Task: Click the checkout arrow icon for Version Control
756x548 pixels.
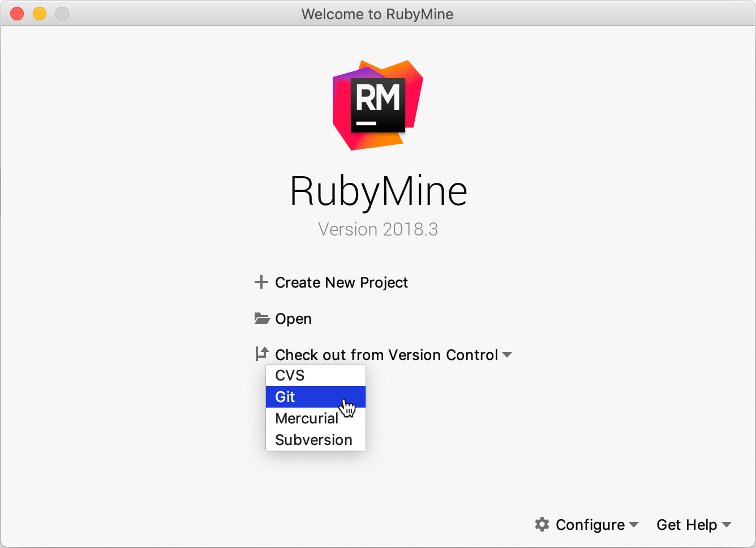Action: point(261,354)
